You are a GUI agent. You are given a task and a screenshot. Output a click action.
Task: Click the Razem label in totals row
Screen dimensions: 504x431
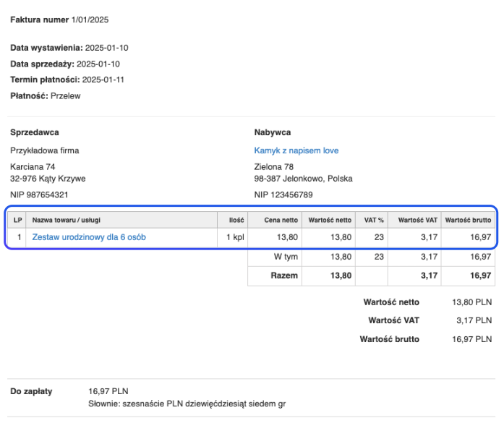pyautogui.click(x=285, y=276)
